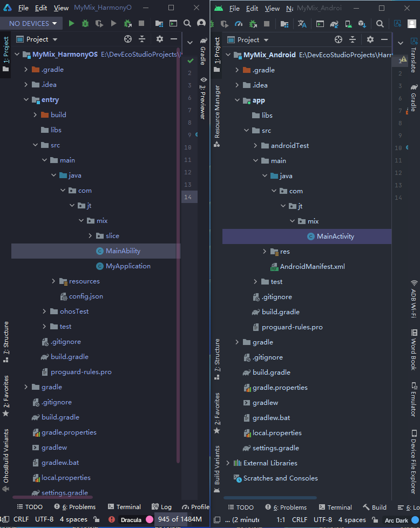This screenshot has width=420, height=528.
Task: Open Project Structure icon in Android Studio toolbar
Action: pos(284,24)
